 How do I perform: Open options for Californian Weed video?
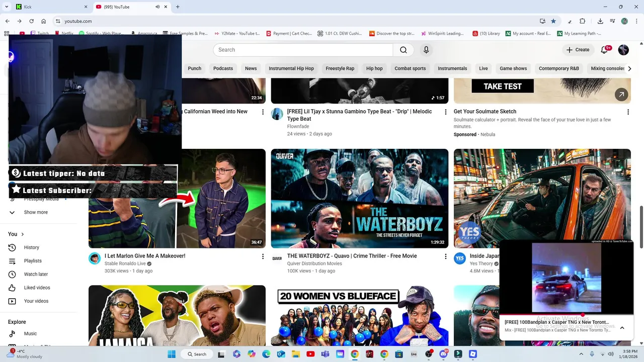click(263, 112)
